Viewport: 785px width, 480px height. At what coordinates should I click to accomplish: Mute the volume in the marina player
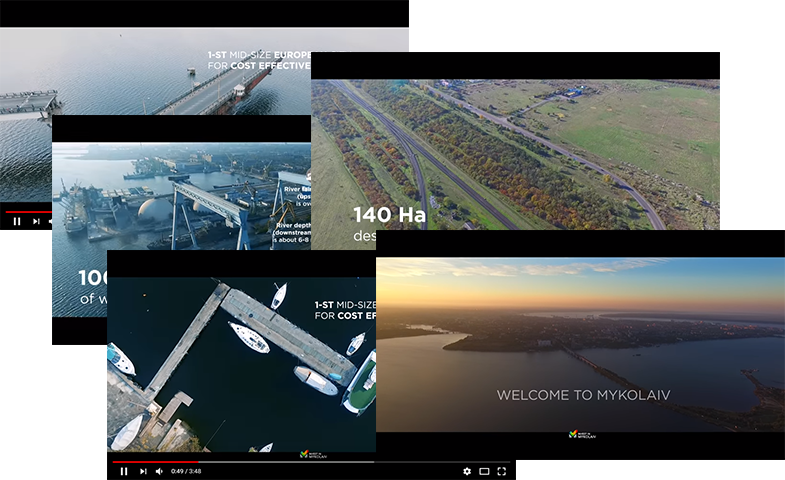[x=159, y=471]
